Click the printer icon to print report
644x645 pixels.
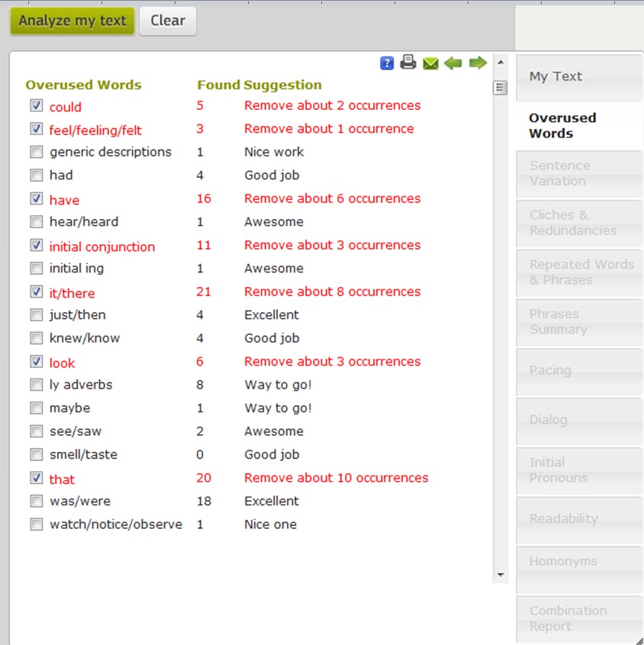pyautogui.click(x=408, y=63)
